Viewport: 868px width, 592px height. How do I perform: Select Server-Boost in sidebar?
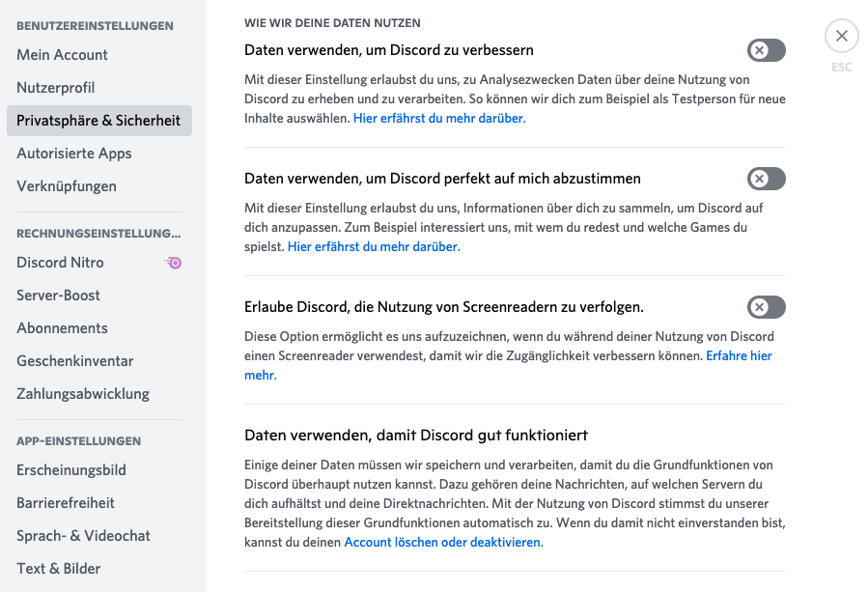click(x=59, y=296)
